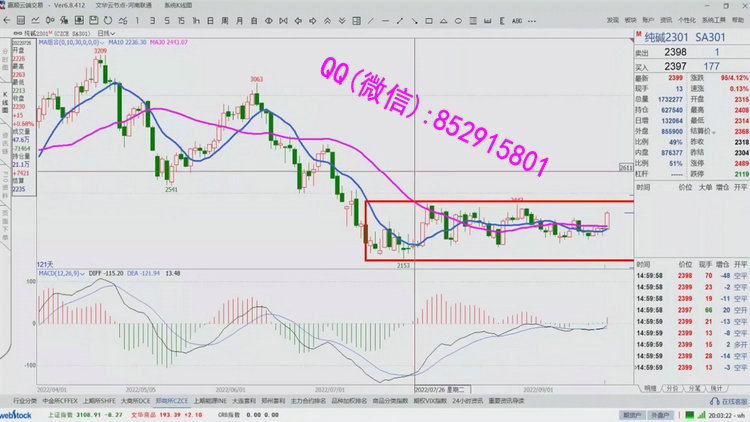
Task: Click the back arrow toolbar icon
Action: coord(7,20)
